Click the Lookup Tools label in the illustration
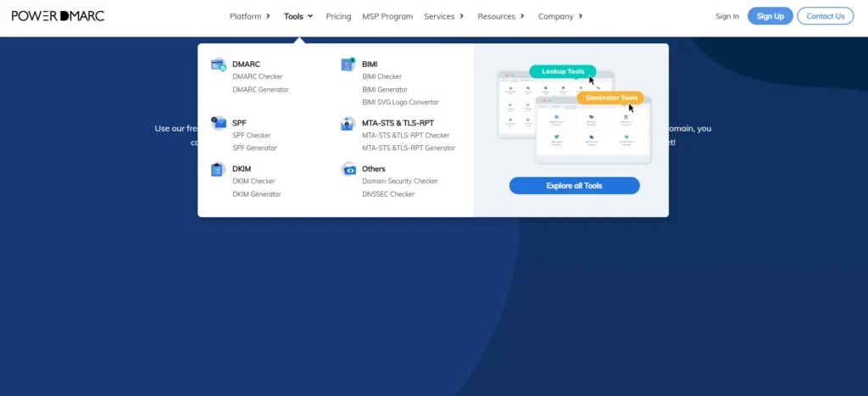 point(563,71)
